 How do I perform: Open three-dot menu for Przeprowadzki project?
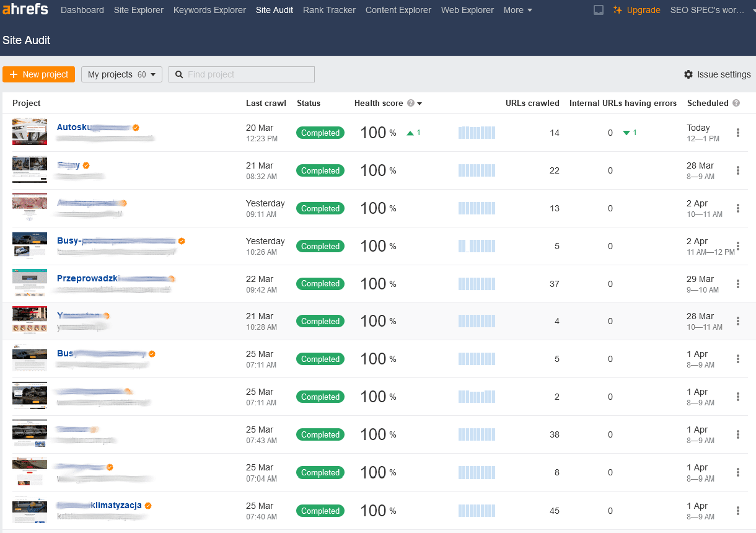tap(737, 284)
